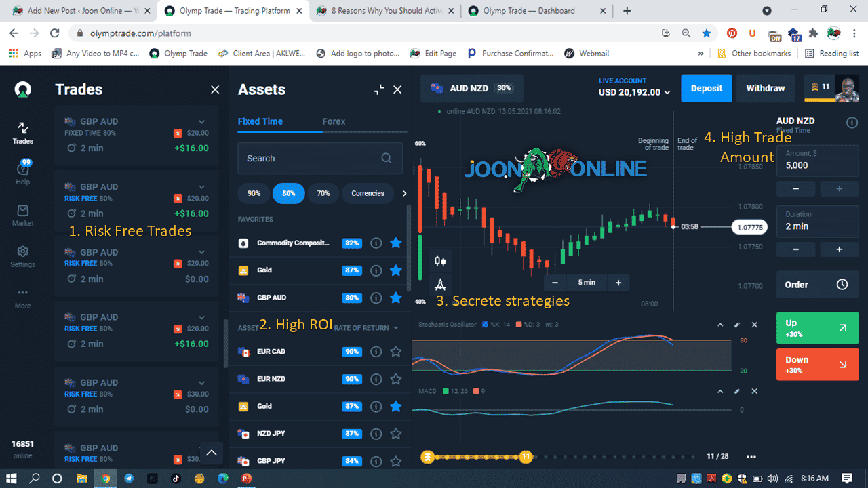Remove the MACD indicator

[754, 391]
